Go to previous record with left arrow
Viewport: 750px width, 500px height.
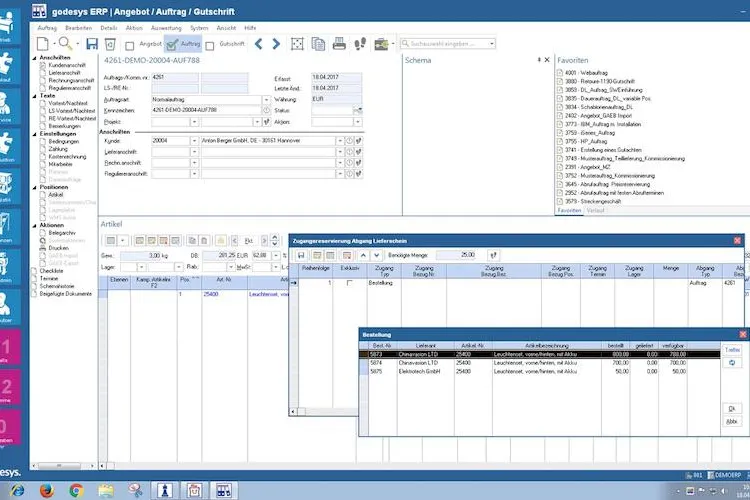click(x=258, y=44)
